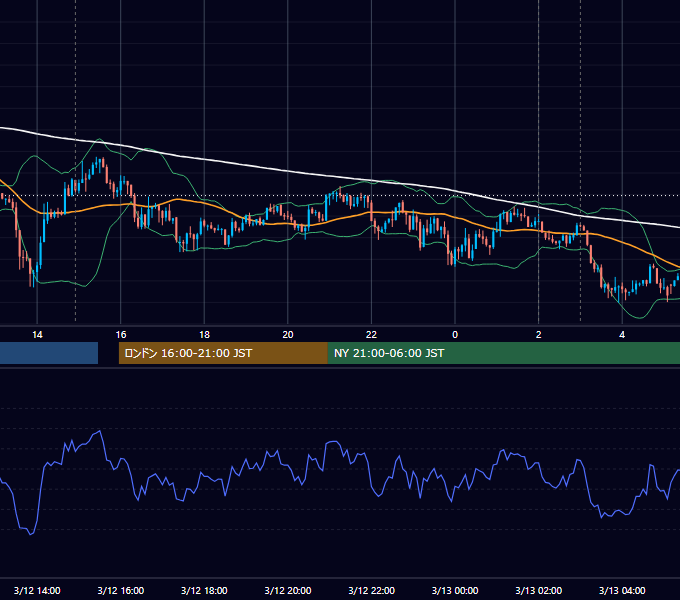Click the 0 hour label on price chart axis
680x600 pixels.
tap(455, 335)
